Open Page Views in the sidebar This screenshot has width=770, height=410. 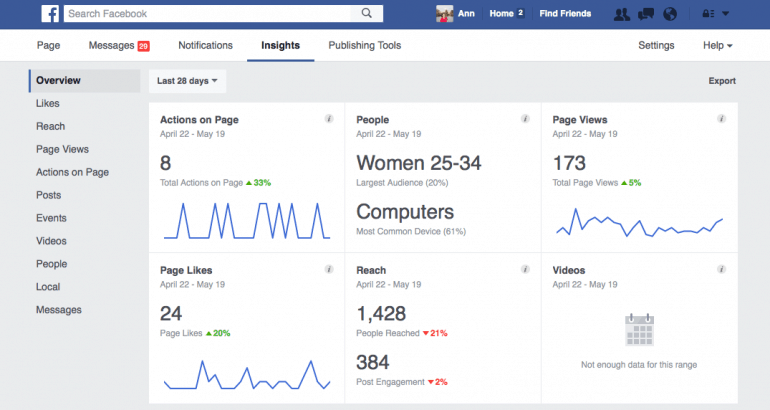62,149
